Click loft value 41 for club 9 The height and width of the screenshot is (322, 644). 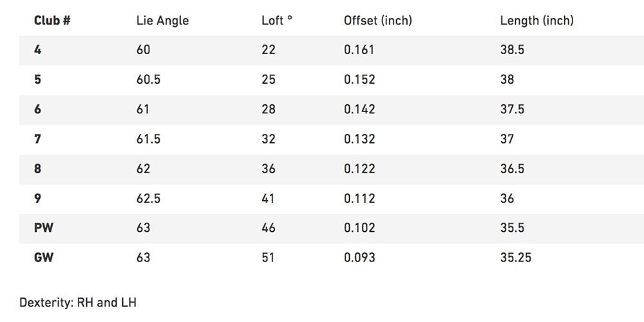(x=269, y=198)
